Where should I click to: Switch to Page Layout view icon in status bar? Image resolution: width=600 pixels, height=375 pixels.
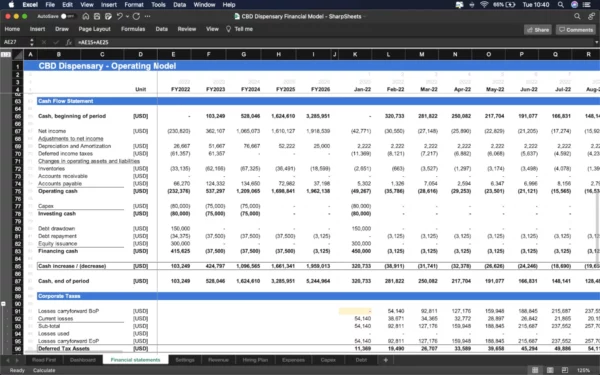point(550,370)
